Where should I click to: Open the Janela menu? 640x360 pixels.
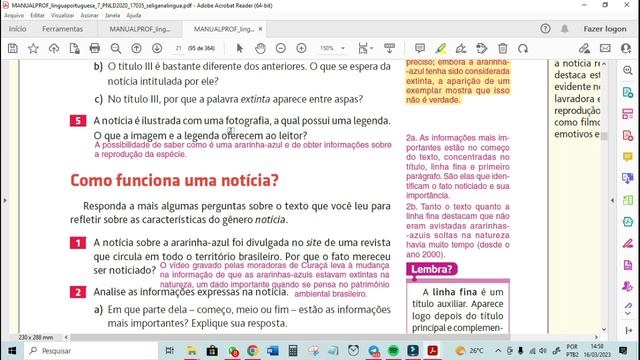[x=112, y=15]
